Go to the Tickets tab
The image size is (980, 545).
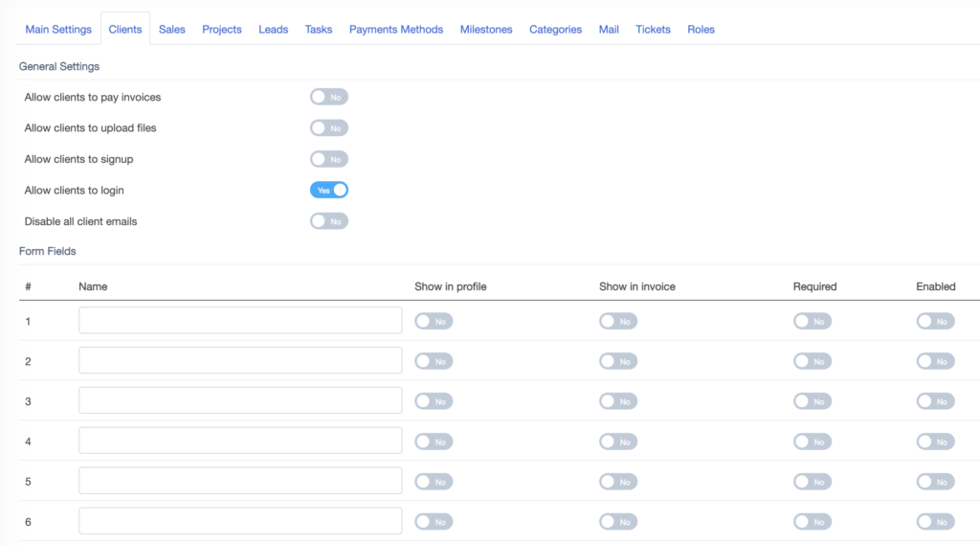pyautogui.click(x=653, y=30)
